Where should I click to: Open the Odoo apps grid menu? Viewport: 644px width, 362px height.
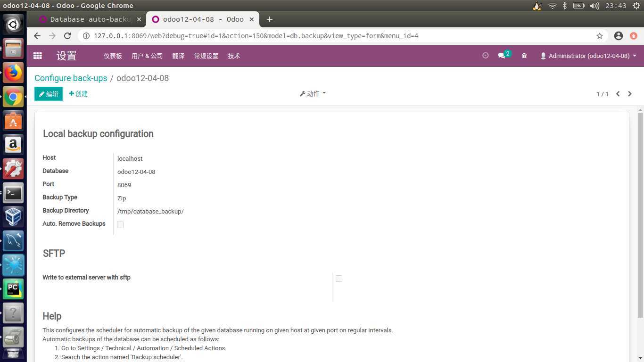[38, 56]
